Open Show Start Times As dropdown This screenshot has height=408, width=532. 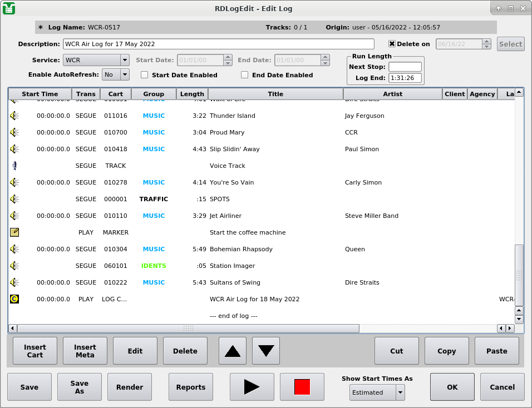pos(377,392)
